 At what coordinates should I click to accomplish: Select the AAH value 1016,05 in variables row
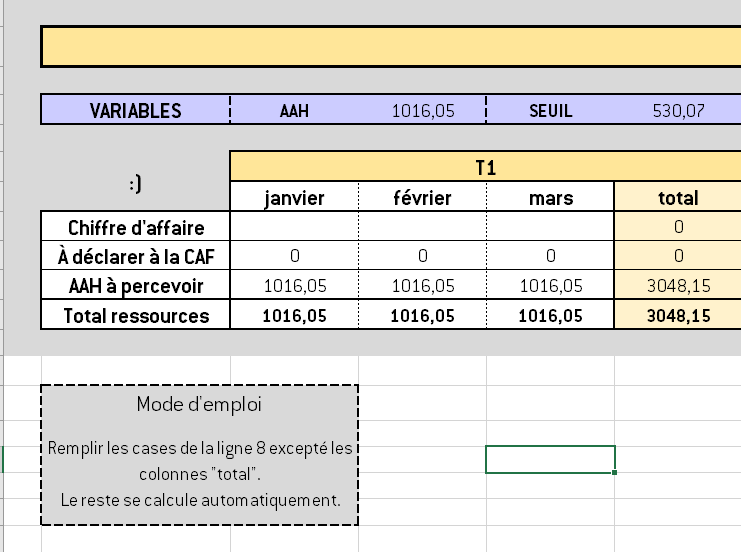click(422, 110)
